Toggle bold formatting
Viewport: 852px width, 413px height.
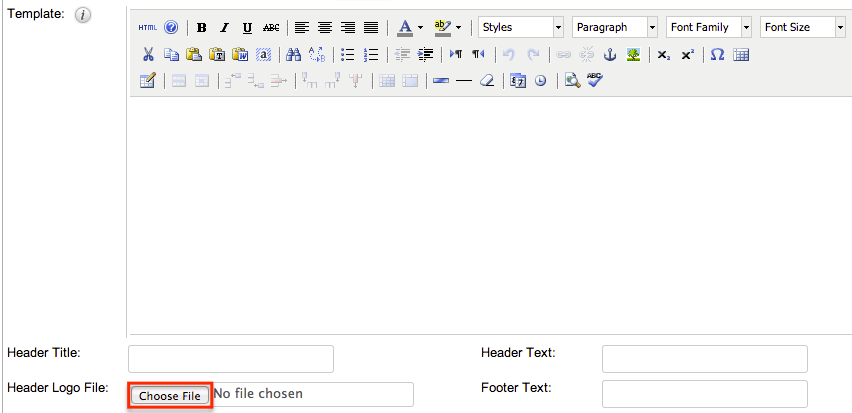click(x=202, y=27)
